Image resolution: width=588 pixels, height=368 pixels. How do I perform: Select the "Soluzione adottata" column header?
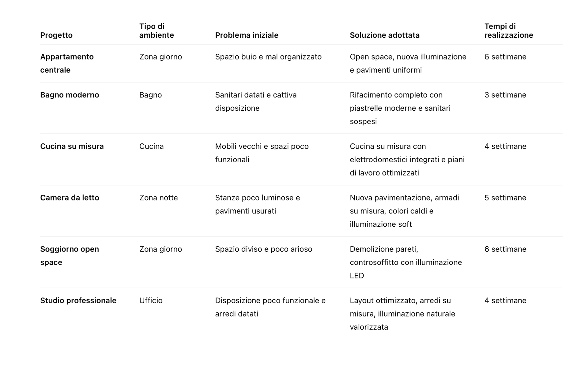[x=384, y=35]
